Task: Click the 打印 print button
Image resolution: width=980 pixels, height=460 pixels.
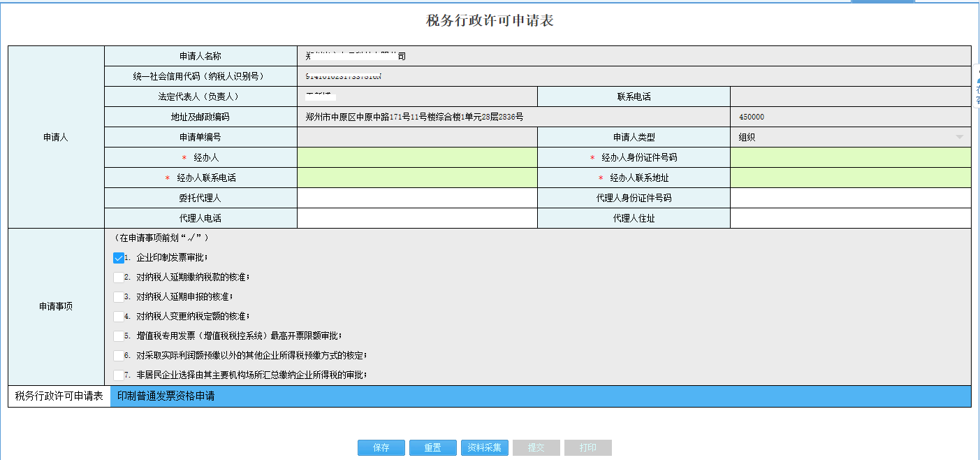Action: pos(588,447)
